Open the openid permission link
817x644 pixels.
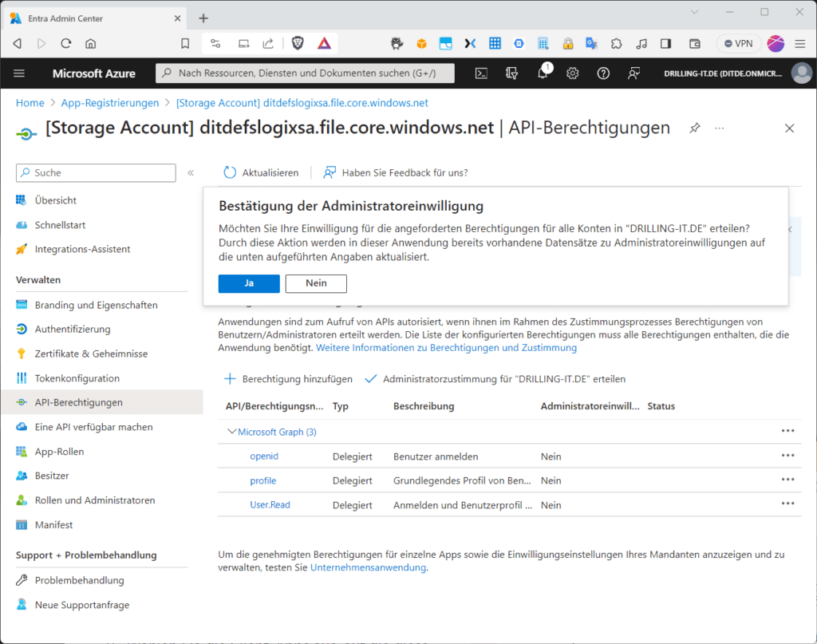click(x=264, y=456)
